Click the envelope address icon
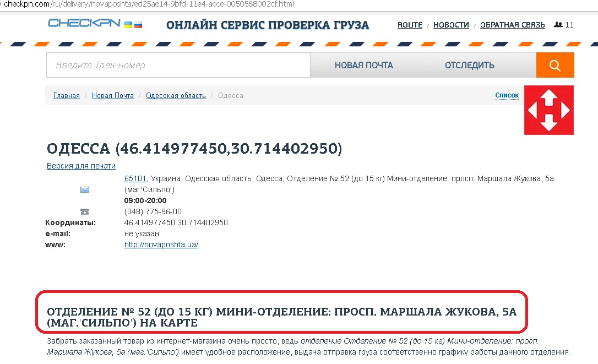This screenshot has height=364, width=598. pos(85,189)
